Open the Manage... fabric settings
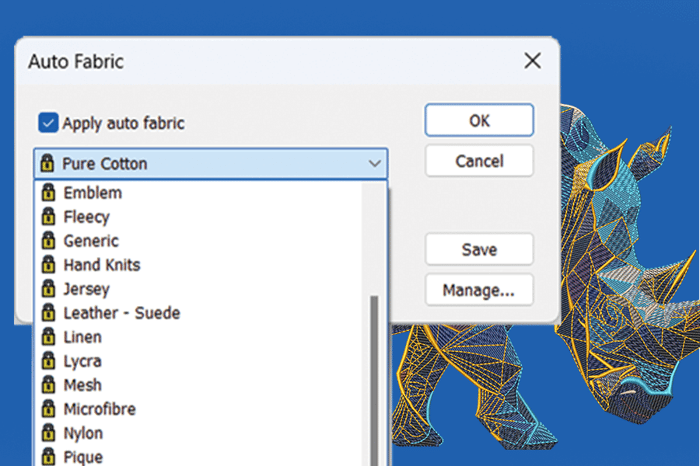Screen dimensions: 700x466 coord(479,290)
